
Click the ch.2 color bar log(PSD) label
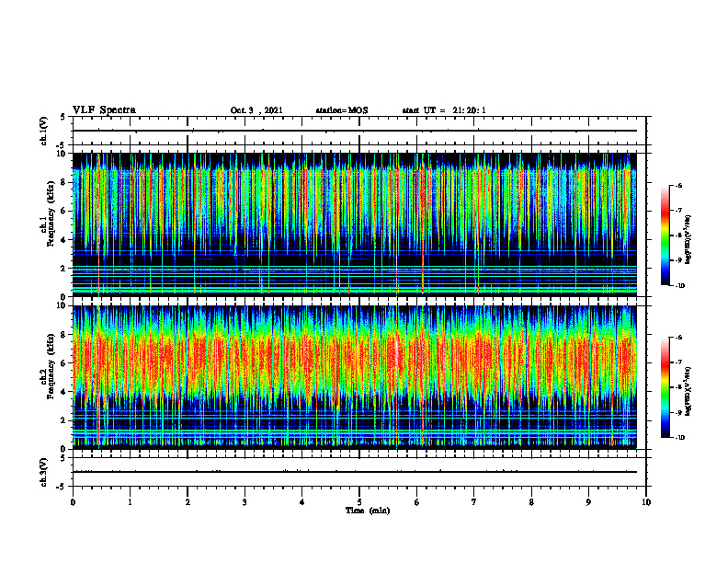[688, 391]
